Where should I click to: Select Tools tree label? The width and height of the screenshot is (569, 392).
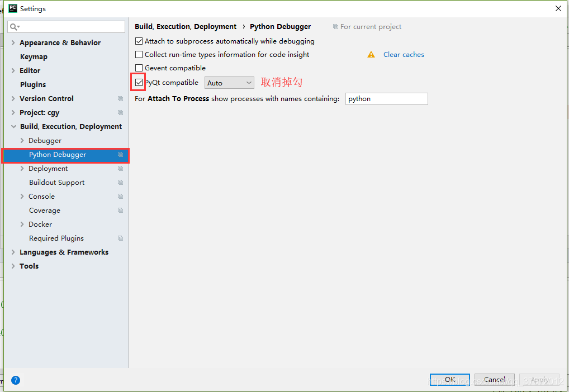(x=29, y=266)
